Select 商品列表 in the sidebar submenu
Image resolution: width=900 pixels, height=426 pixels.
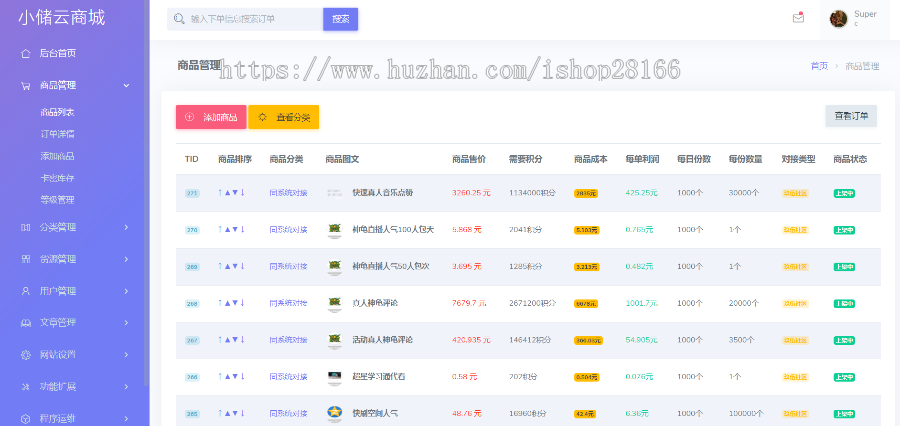(57, 113)
